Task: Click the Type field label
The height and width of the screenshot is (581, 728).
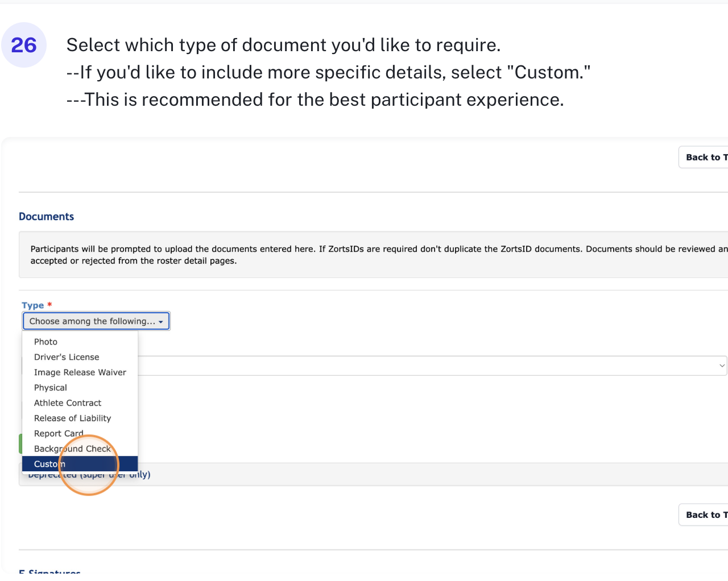Action: click(33, 305)
